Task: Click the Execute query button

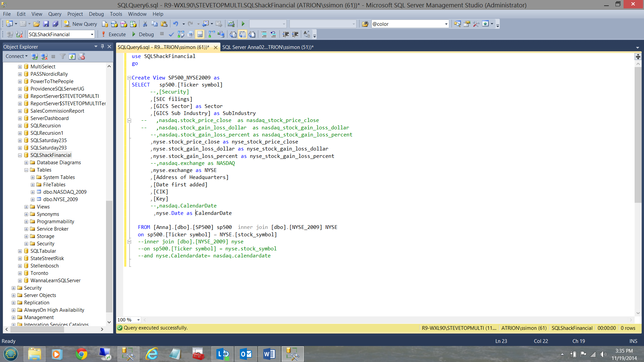Action: point(114,34)
